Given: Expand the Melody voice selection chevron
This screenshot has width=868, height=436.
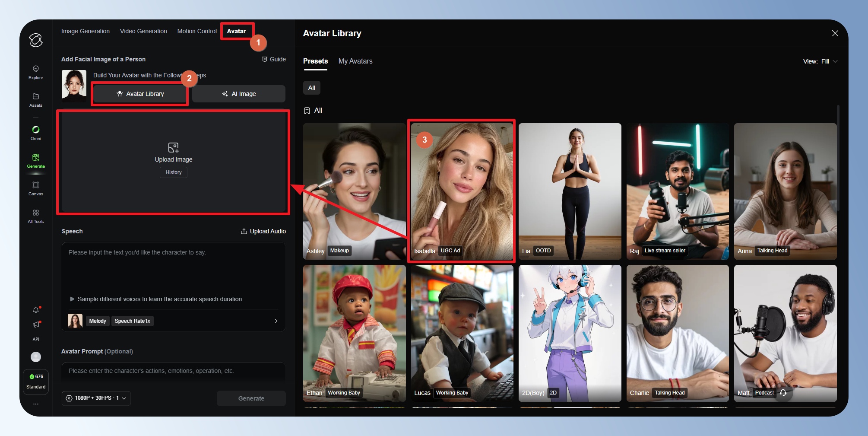Looking at the screenshot, I should (x=276, y=321).
